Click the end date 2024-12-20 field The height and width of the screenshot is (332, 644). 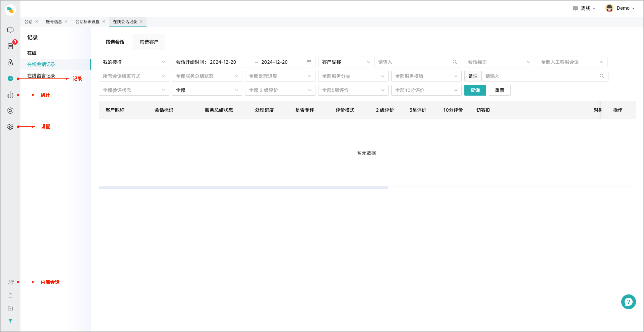[x=274, y=62]
